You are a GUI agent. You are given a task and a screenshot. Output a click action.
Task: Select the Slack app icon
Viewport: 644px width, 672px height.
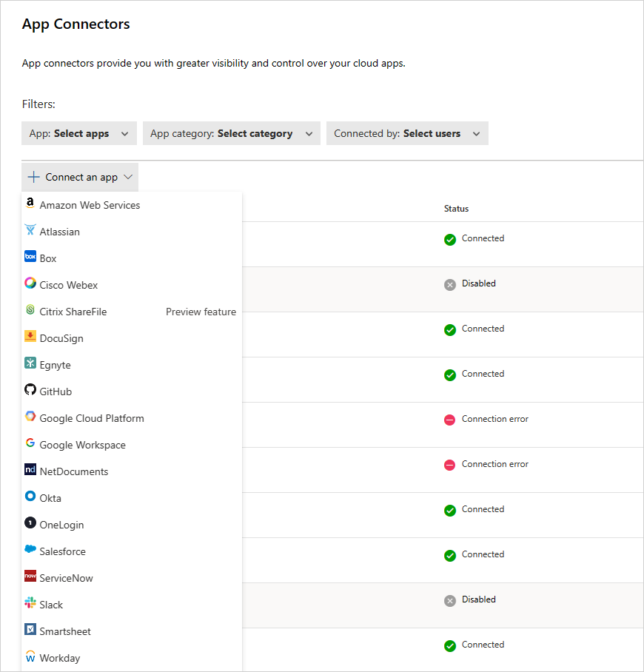coord(30,604)
